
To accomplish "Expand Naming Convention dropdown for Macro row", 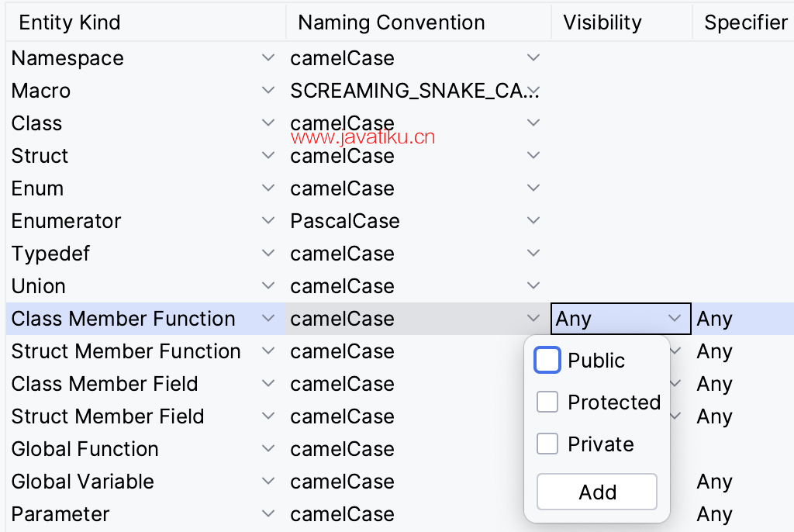I will [533, 91].
